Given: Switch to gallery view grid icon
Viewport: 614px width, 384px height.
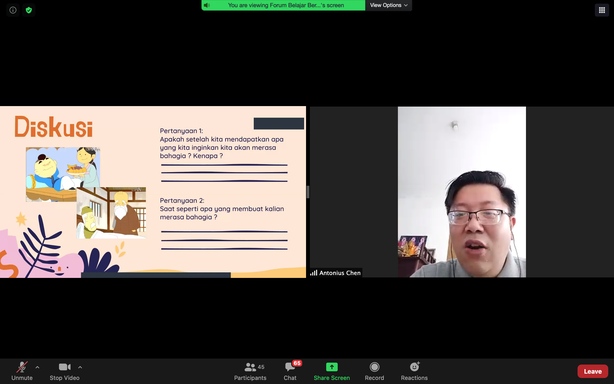Looking at the screenshot, I should click(602, 10).
